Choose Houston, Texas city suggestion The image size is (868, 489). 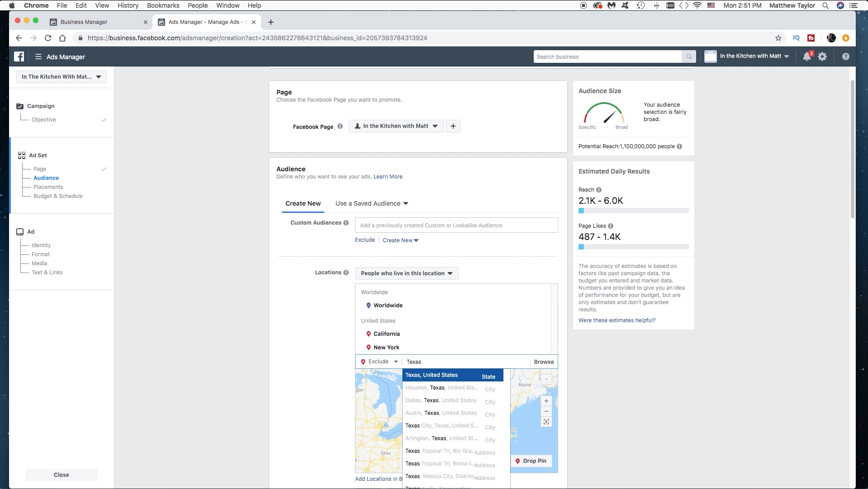pyautogui.click(x=453, y=388)
